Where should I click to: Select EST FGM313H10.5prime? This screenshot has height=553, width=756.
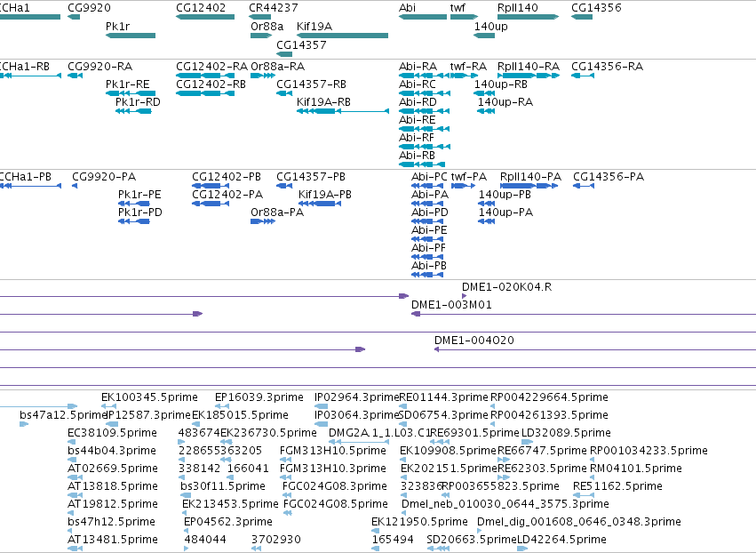[x=285, y=460]
